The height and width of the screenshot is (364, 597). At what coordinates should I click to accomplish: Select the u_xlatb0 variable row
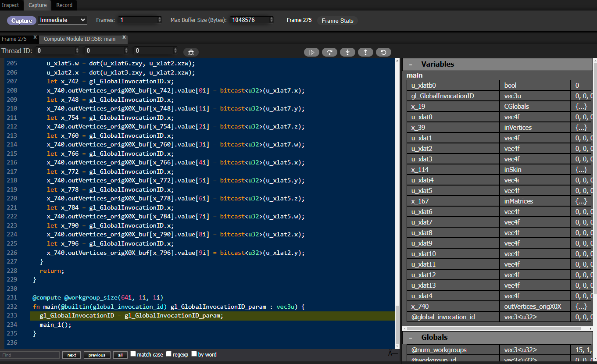point(500,86)
